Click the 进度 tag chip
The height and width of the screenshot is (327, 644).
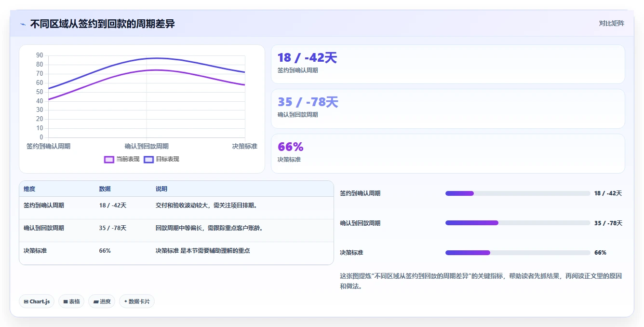coord(102,301)
